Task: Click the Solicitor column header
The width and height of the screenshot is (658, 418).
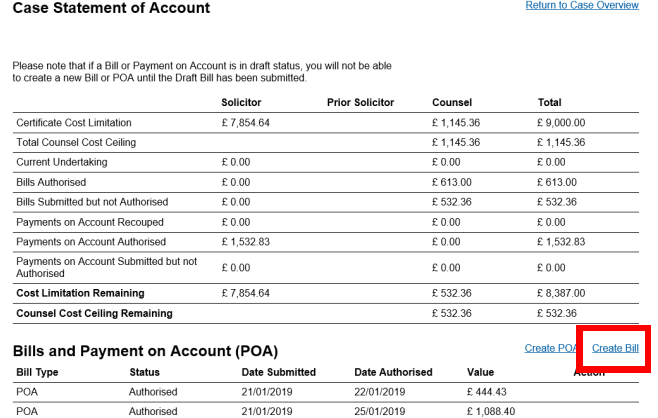Action: pos(243,103)
